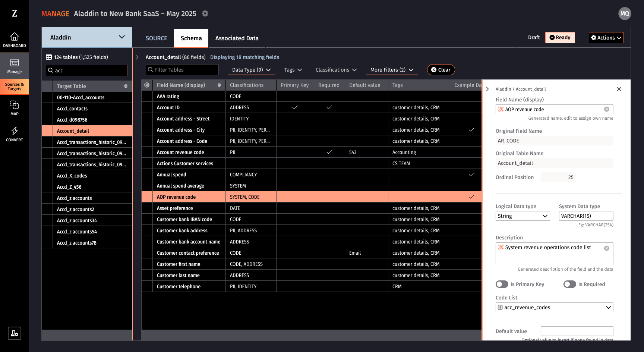The image size is (644, 352).
Task: Close the Account_detail field details panel
Action: pyautogui.click(x=619, y=89)
